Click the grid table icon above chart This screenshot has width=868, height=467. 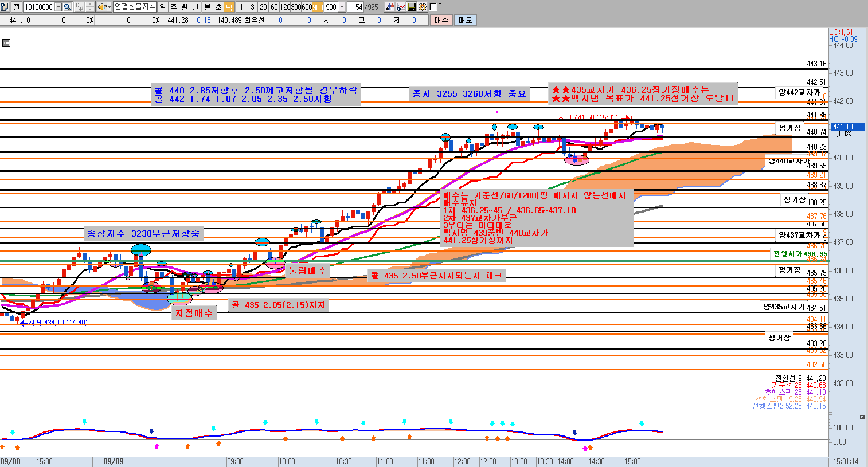pyautogui.click(x=6, y=43)
